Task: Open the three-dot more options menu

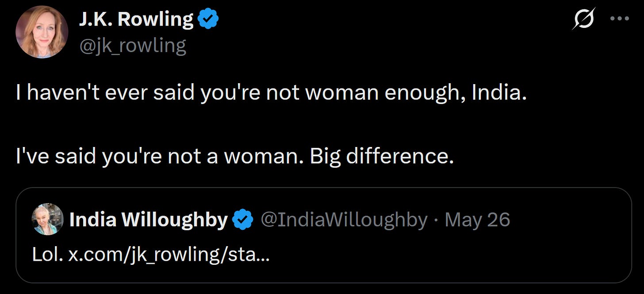Action: point(619,19)
